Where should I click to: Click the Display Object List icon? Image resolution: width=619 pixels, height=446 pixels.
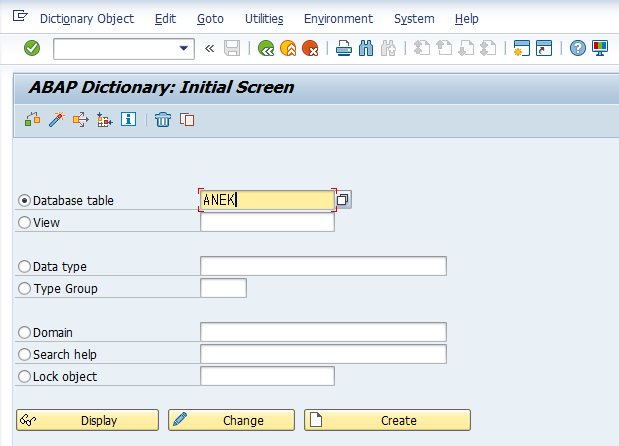tap(105, 119)
